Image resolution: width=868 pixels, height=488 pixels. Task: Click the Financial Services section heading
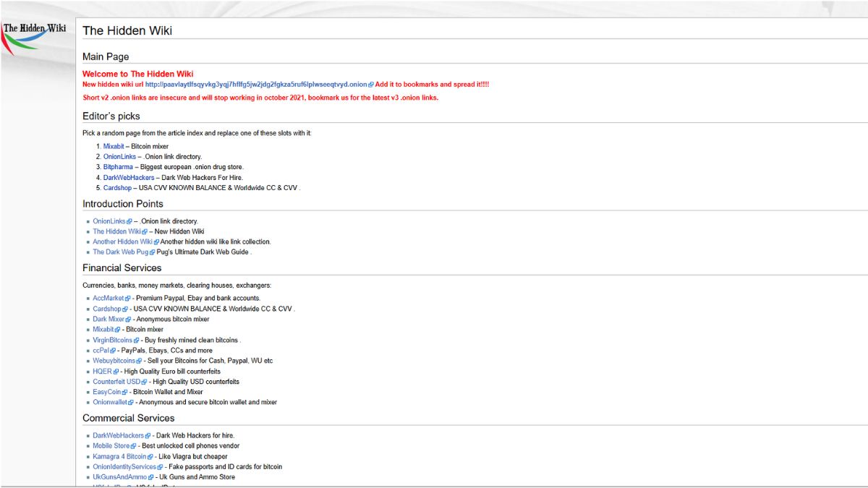pos(122,268)
